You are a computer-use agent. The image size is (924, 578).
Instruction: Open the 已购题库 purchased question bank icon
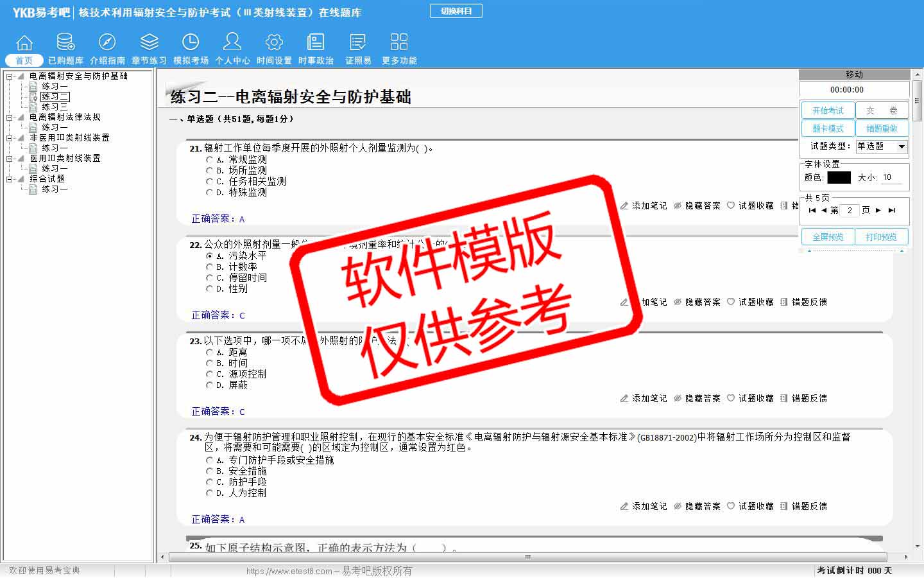click(x=65, y=43)
